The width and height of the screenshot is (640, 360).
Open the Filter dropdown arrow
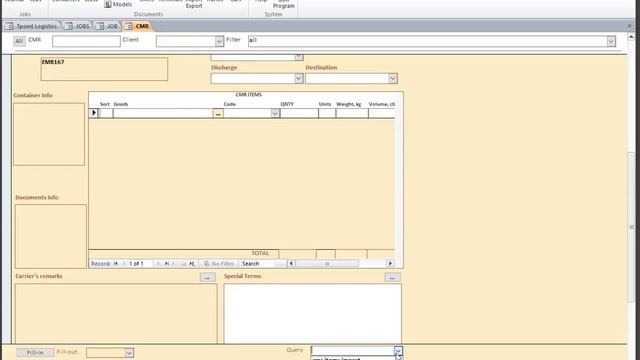[611, 41]
